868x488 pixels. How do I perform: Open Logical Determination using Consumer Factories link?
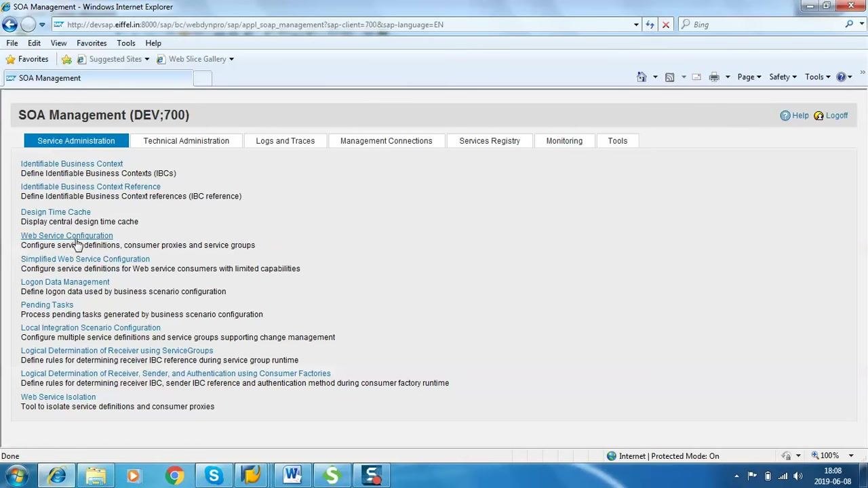point(176,373)
